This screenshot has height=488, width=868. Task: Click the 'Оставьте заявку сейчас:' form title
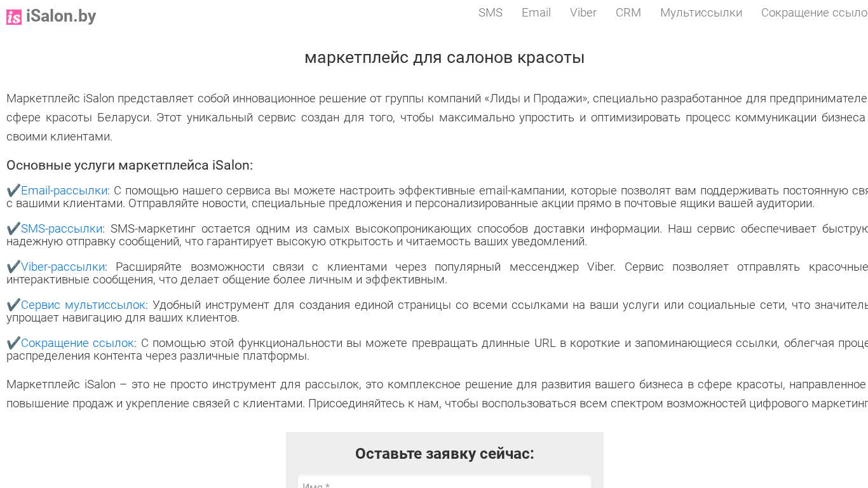pos(445,454)
